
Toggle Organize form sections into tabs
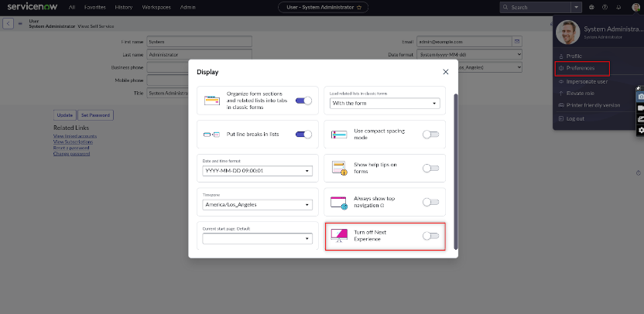(303, 101)
